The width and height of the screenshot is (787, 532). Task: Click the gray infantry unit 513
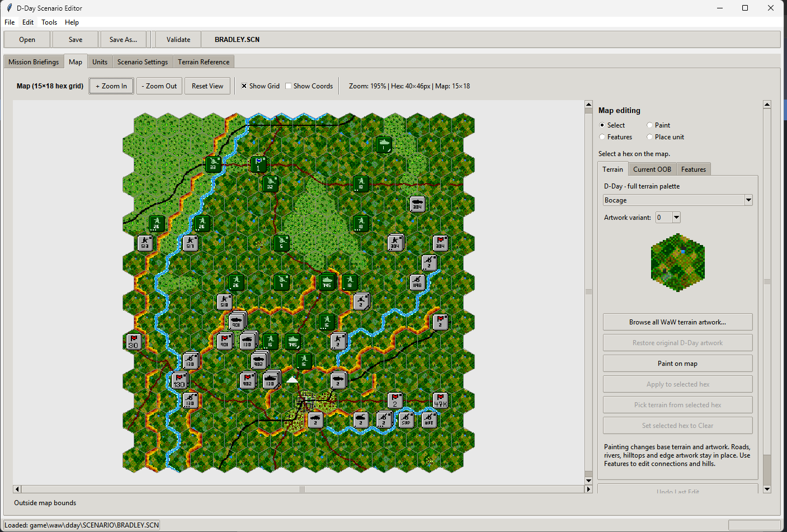(145, 243)
